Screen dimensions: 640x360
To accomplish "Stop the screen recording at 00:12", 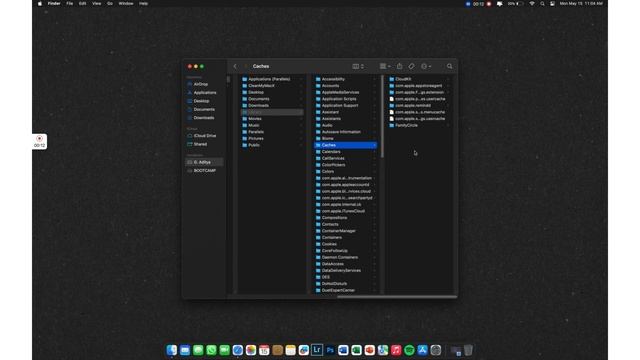I will 40,141.
